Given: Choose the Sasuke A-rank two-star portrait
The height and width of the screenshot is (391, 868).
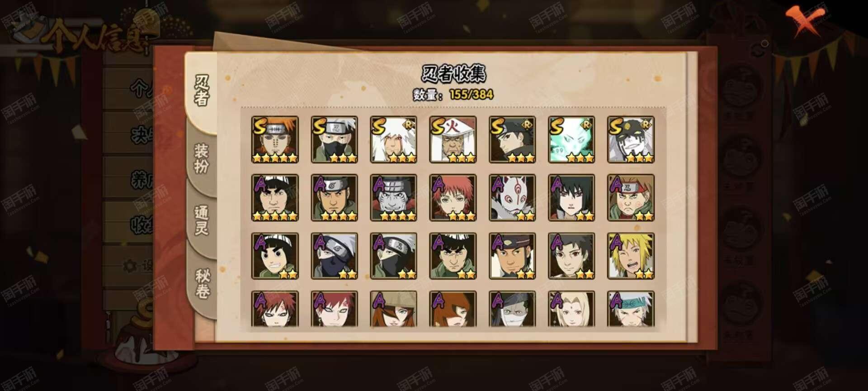Looking at the screenshot, I should 571,198.
